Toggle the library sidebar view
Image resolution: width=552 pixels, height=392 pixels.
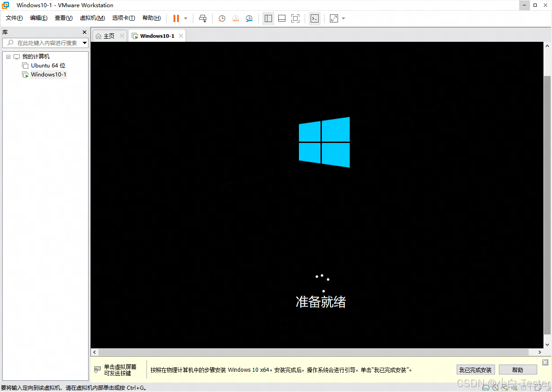click(x=268, y=18)
